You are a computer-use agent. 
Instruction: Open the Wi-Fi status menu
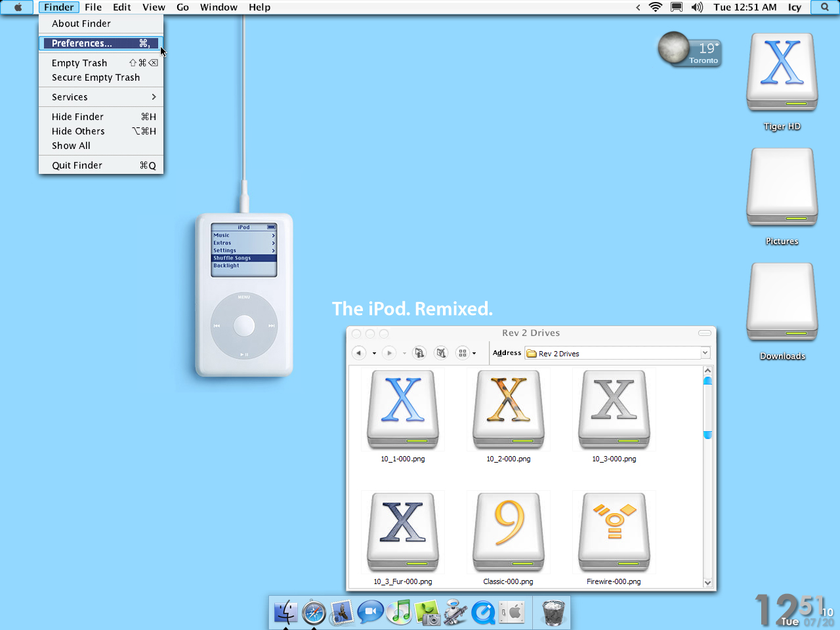pos(656,7)
